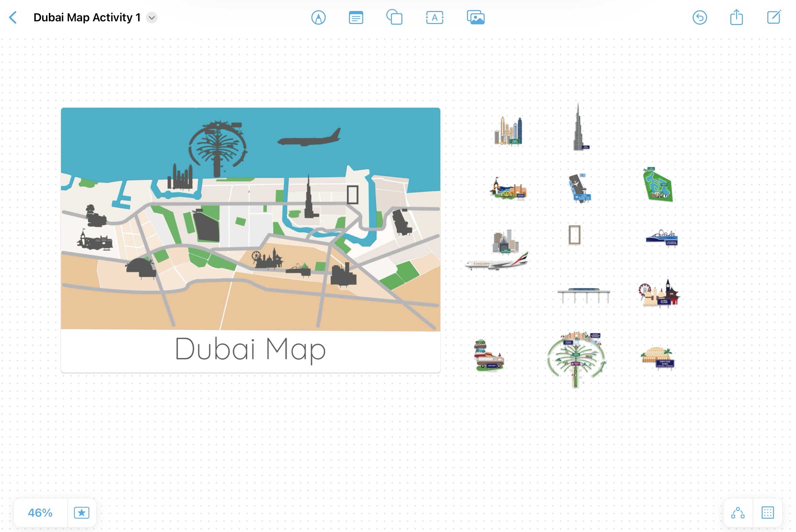Open the insert media menu
Viewport: 796px width, 532px height.
475,18
